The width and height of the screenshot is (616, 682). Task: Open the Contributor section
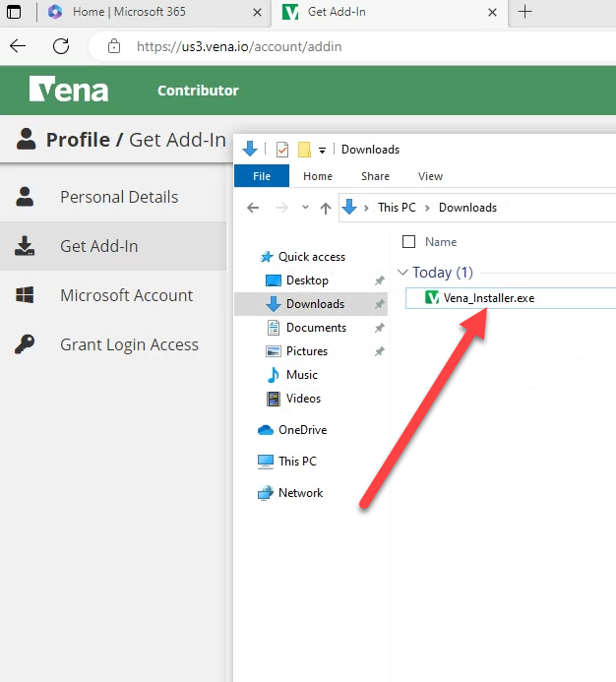[198, 91]
